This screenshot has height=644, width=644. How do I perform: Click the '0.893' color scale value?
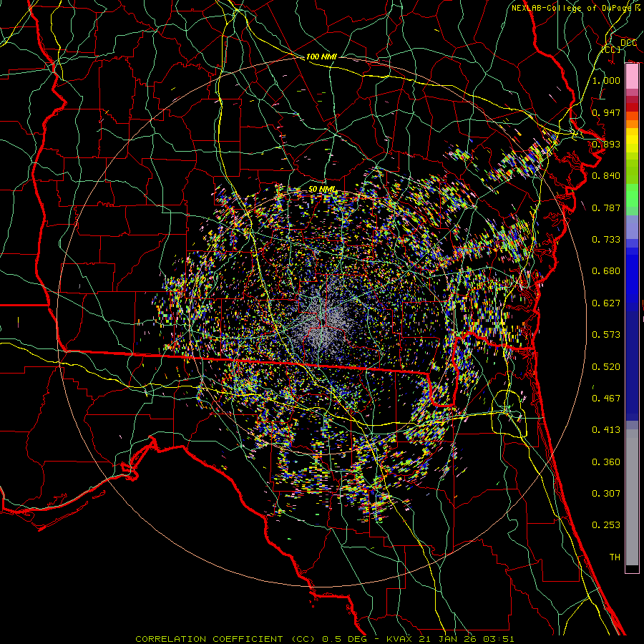point(606,144)
